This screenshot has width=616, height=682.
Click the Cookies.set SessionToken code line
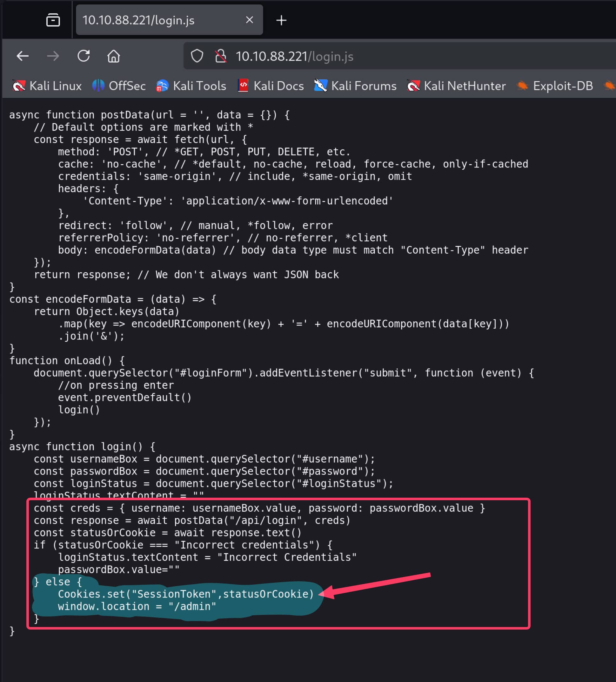[186, 594]
